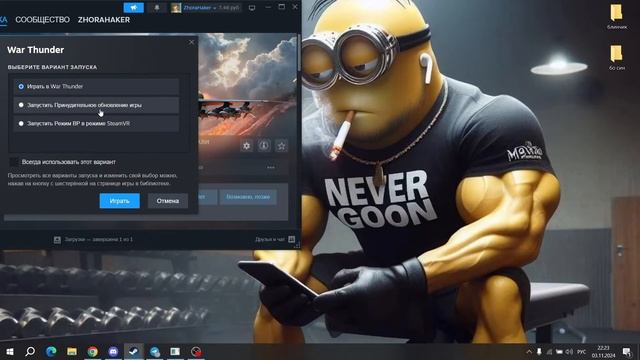Click the microphone tray icon

coord(539,351)
